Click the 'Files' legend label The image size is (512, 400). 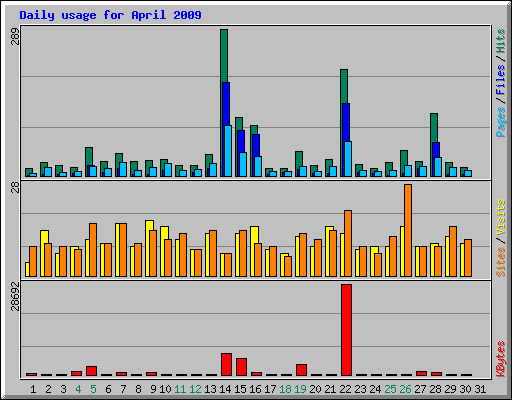(501, 79)
